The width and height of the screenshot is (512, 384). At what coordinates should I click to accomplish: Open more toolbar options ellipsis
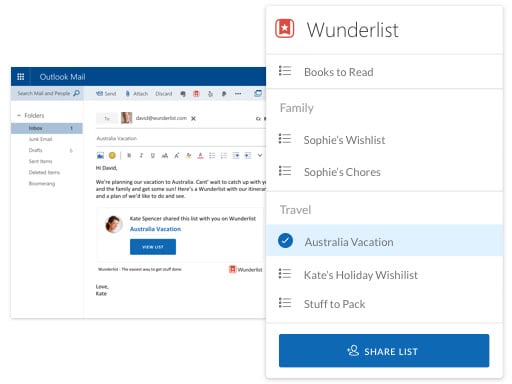pos(238,94)
